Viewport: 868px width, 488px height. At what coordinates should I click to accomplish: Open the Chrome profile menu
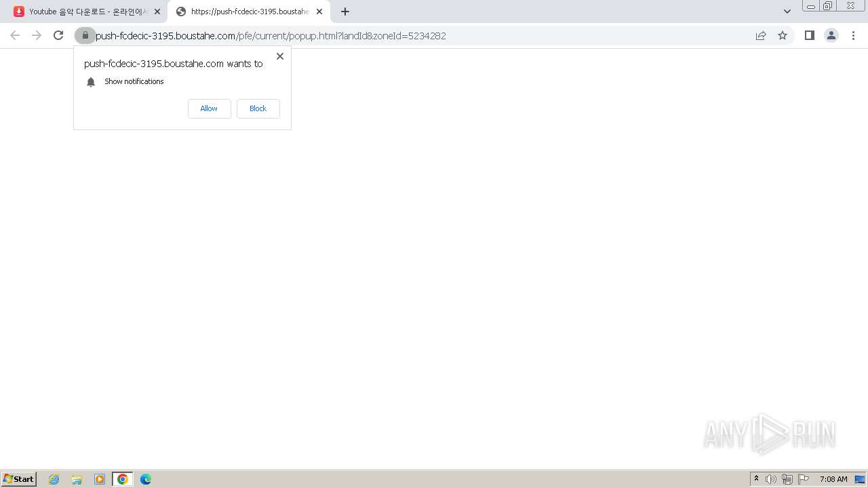(831, 35)
